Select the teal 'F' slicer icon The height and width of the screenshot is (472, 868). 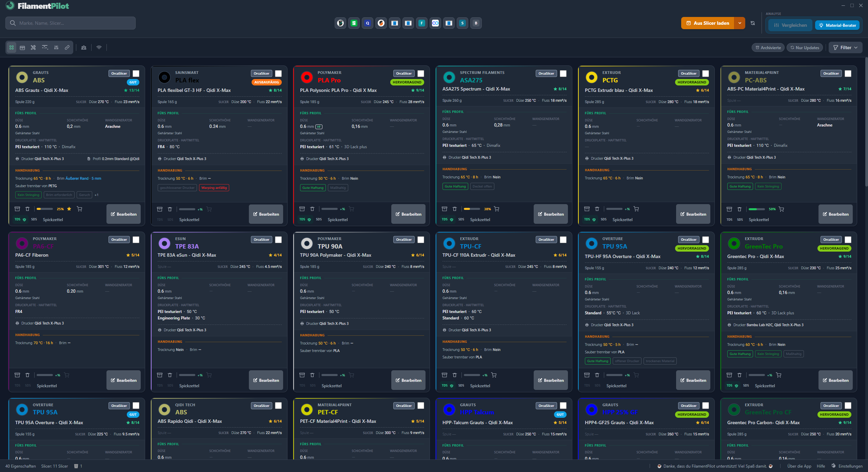tap(422, 23)
